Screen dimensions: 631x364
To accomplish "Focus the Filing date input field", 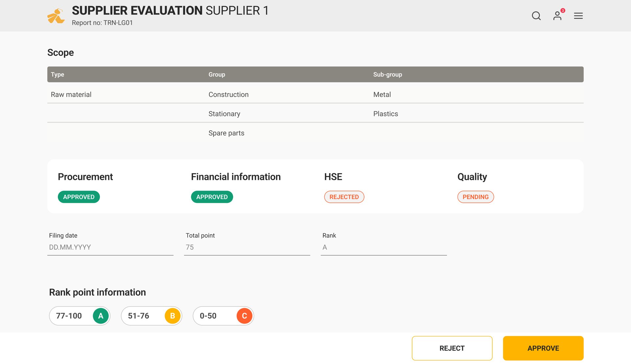I will click(110, 247).
